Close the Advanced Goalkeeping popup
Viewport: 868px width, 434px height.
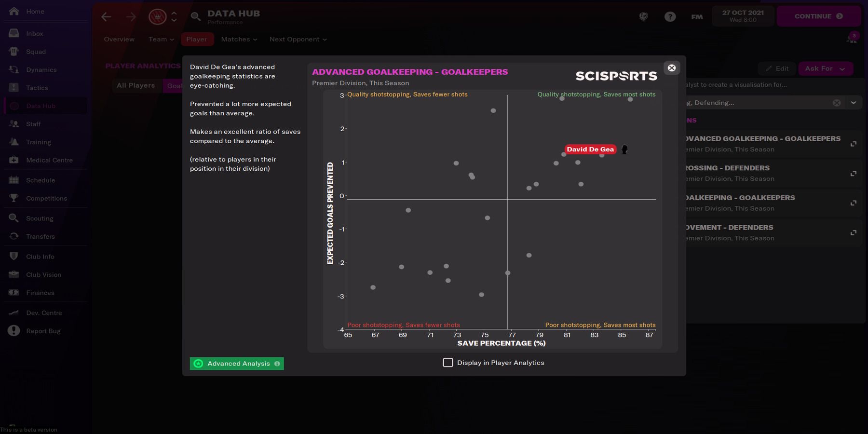pos(672,68)
